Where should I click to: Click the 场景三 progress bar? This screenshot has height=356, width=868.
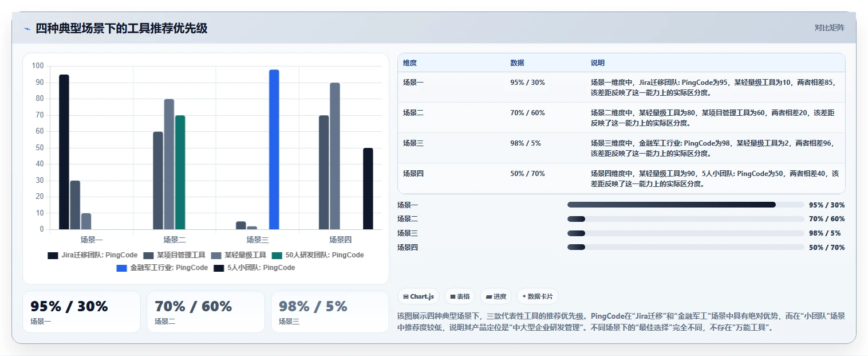click(686, 233)
